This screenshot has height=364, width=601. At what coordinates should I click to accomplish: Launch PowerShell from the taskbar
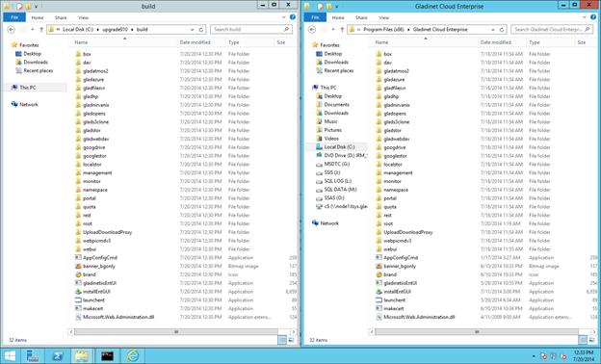point(58,356)
